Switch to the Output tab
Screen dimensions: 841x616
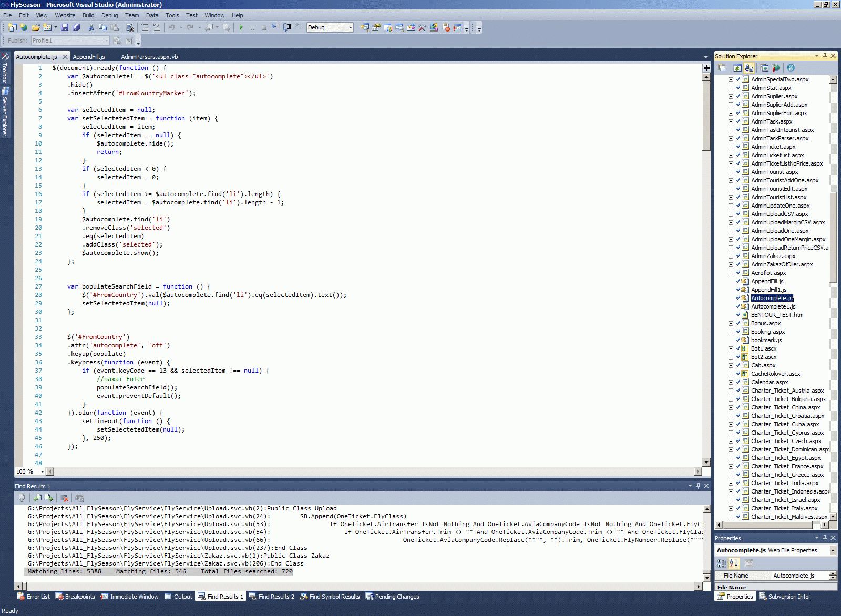(x=178, y=597)
